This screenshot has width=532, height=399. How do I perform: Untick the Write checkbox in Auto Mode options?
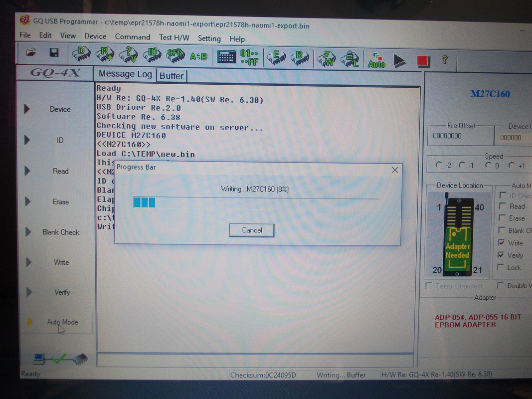[501, 242]
